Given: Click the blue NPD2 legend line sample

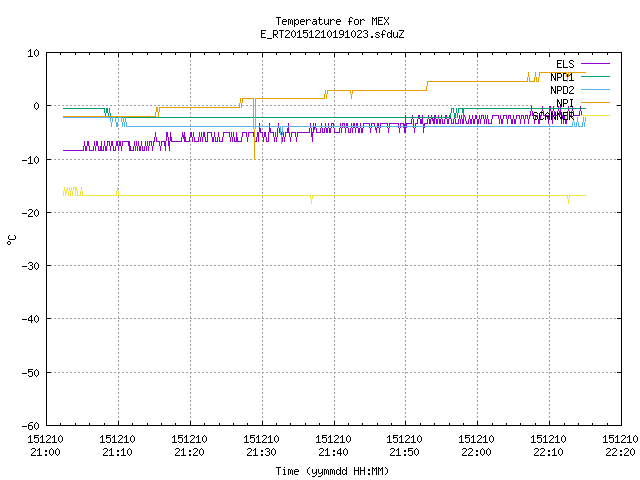Looking at the screenshot, I should pos(595,89).
